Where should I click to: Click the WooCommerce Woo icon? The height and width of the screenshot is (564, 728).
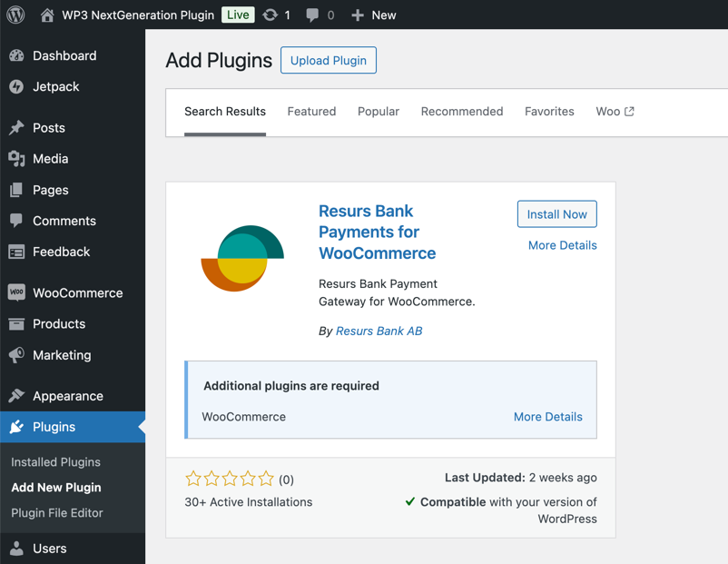[x=16, y=292]
